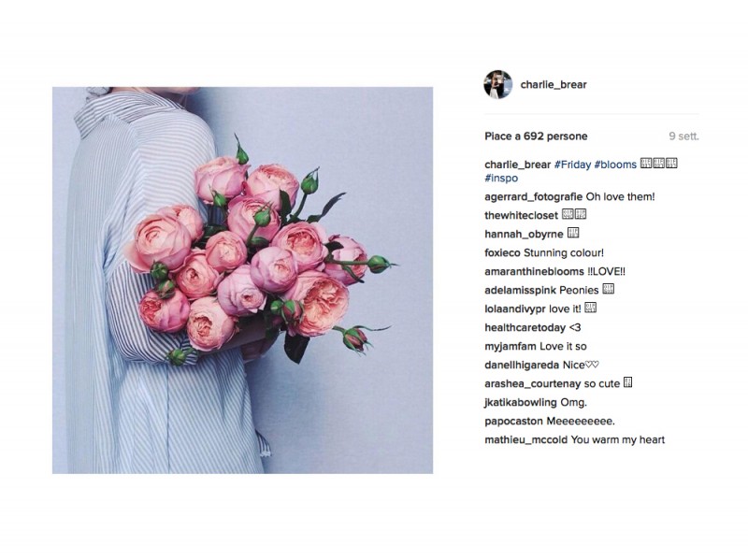
Task: Open the #inspo hashtag
Action: coord(501,179)
